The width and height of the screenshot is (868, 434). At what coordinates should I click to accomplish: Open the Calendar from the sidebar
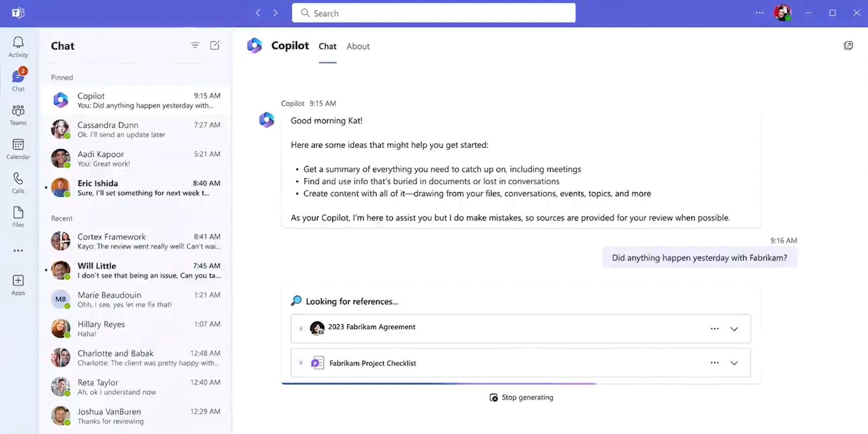(18, 149)
